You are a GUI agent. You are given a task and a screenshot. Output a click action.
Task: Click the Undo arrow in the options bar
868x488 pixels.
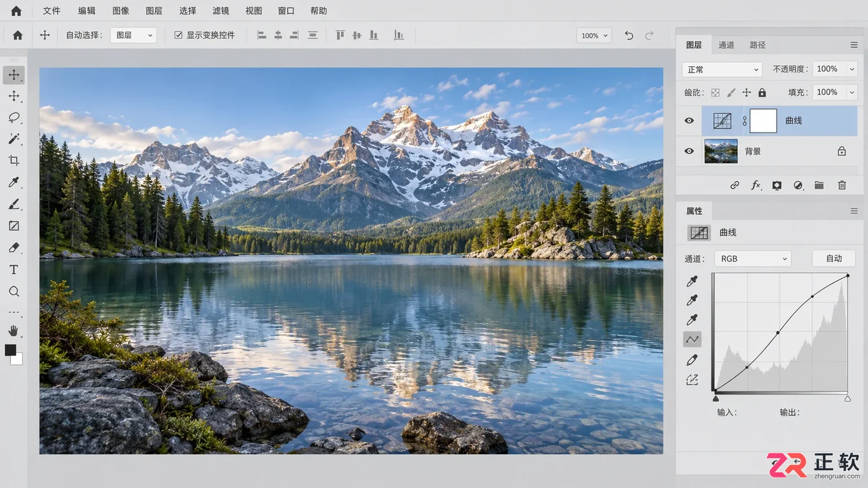[x=629, y=36]
